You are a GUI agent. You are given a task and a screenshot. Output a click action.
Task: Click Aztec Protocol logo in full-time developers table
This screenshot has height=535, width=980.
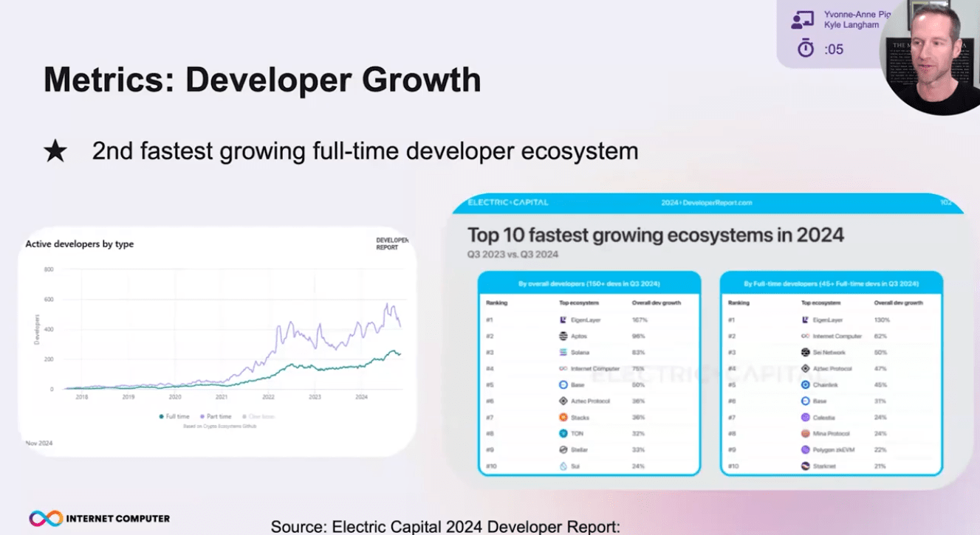(x=806, y=368)
